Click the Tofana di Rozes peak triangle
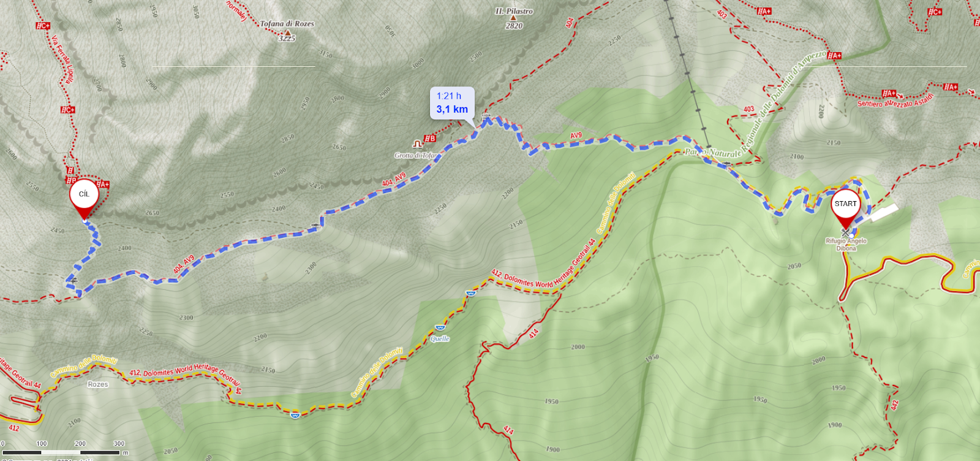The image size is (980, 461). [x=287, y=32]
